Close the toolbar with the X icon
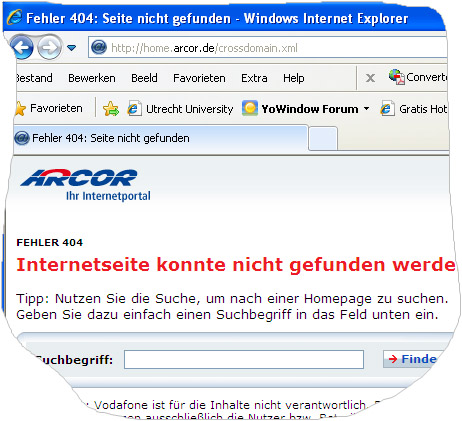462x421 pixels. (370, 78)
